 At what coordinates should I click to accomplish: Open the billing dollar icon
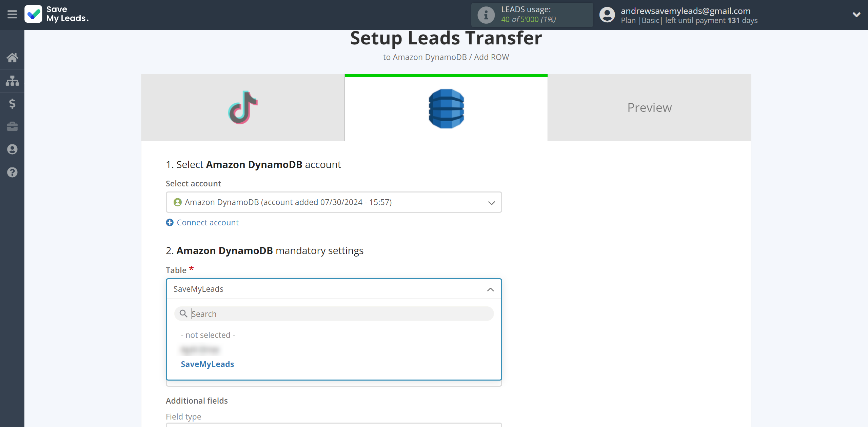[x=12, y=103]
